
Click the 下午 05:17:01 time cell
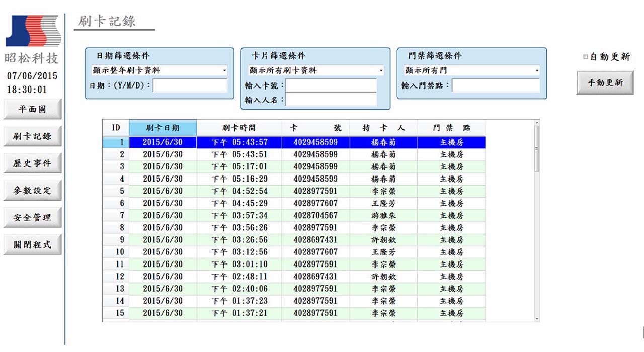pyautogui.click(x=239, y=166)
